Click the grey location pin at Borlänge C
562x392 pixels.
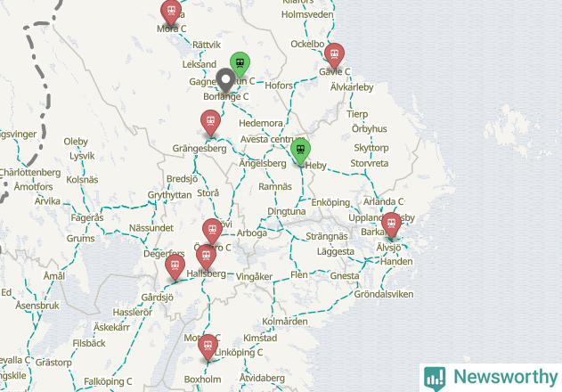tap(226, 80)
